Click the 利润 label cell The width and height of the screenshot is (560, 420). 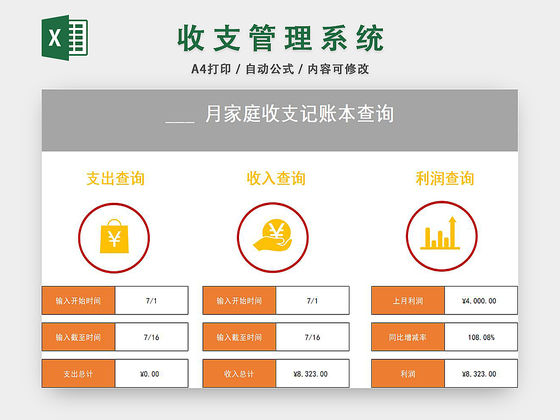408,374
